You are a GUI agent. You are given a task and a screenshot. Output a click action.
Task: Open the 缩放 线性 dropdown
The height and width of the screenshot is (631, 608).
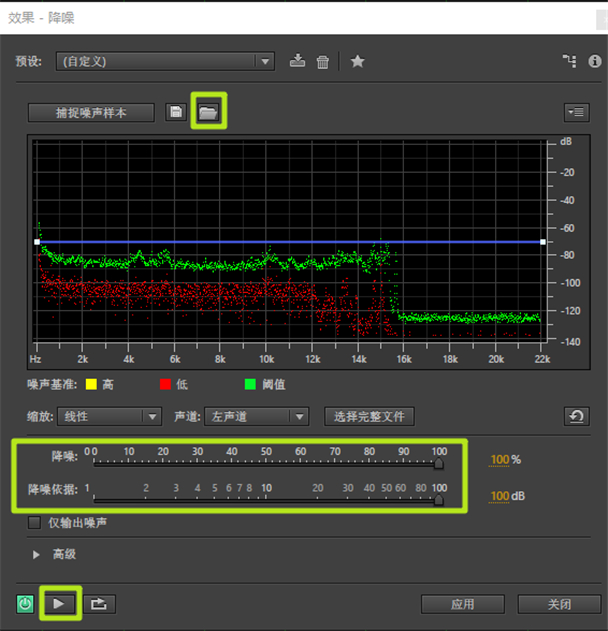109,417
